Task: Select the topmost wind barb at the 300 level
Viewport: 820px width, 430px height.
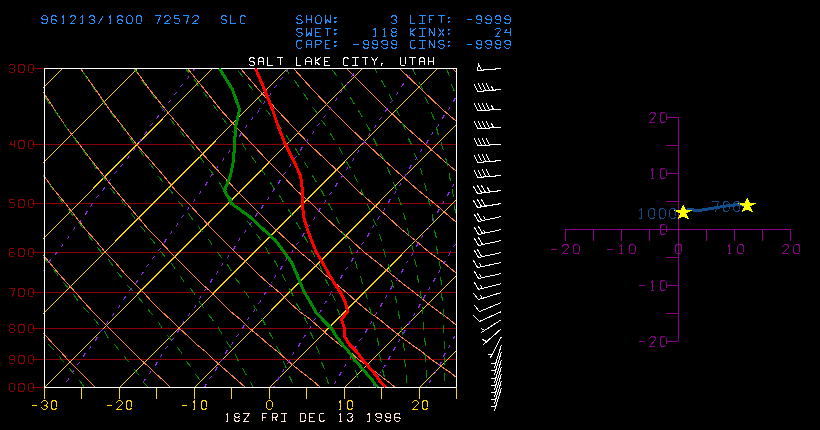Action: coord(488,67)
